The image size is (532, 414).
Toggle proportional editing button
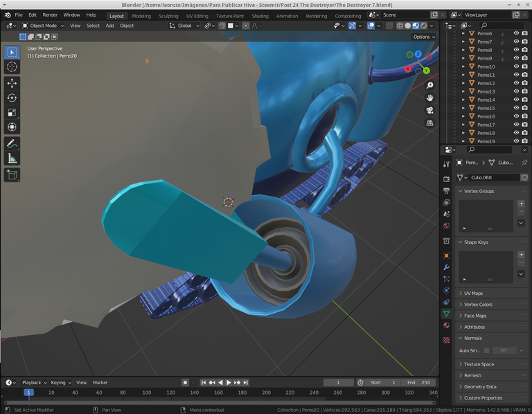click(246, 26)
